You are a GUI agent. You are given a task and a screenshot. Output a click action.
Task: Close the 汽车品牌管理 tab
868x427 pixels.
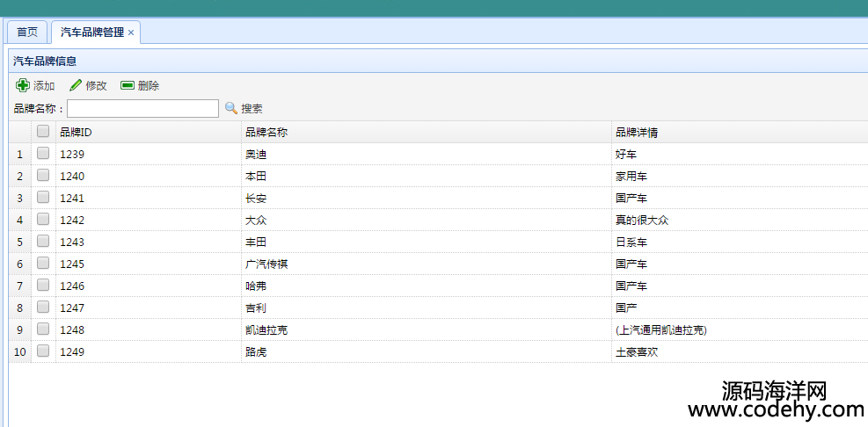point(131,33)
